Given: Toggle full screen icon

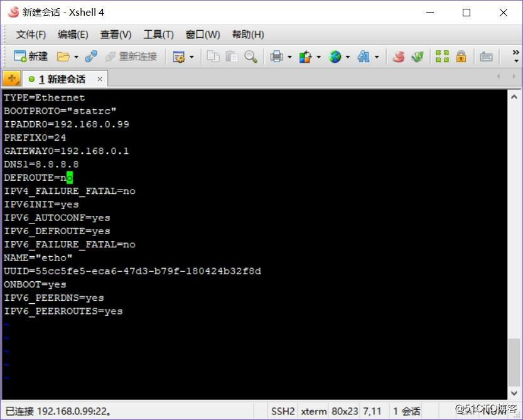Looking at the screenshot, I should [x=442, y=57].
